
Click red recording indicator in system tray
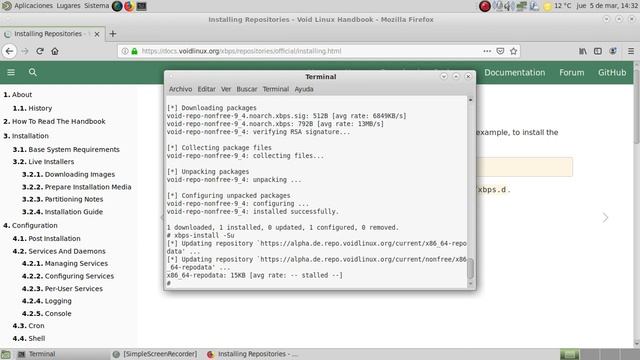tap(484, 6)
